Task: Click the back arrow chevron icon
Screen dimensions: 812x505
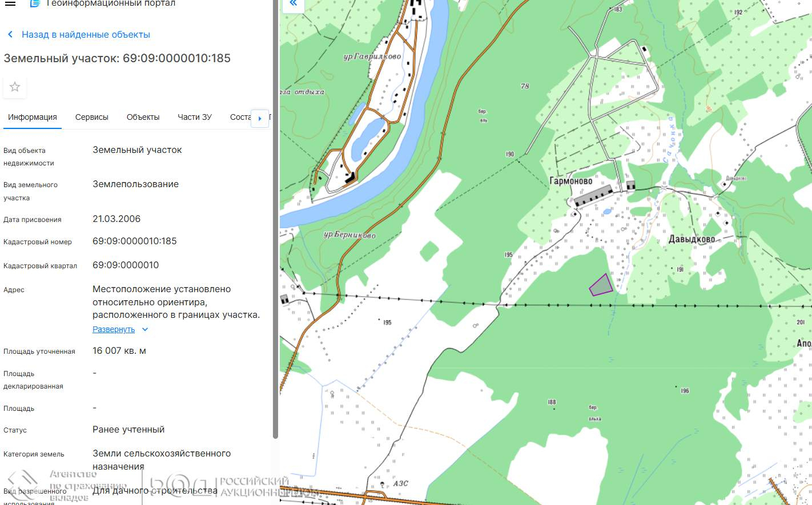Action: pyautogui.click(x=10, y=35)
